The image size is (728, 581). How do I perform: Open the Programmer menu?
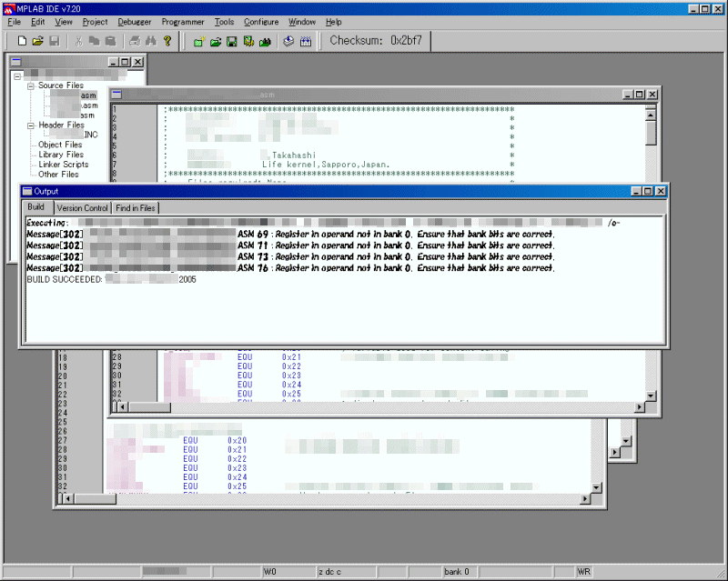183,22
